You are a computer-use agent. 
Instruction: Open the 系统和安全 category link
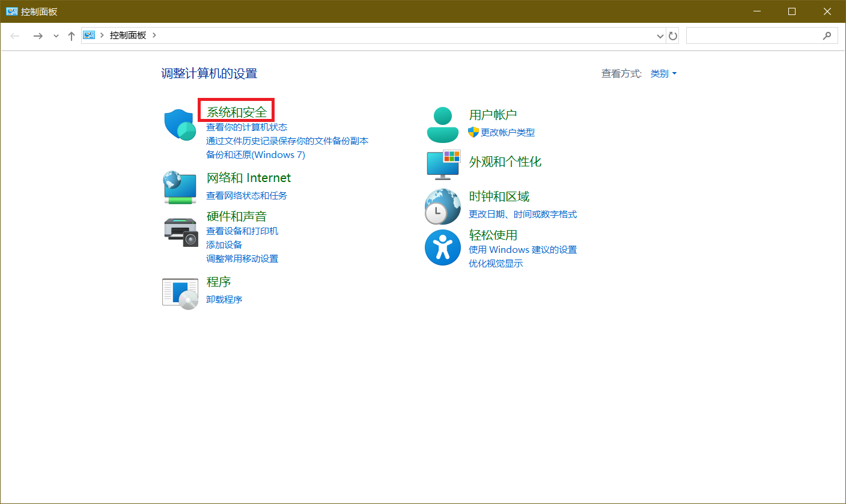click(236, 112)
